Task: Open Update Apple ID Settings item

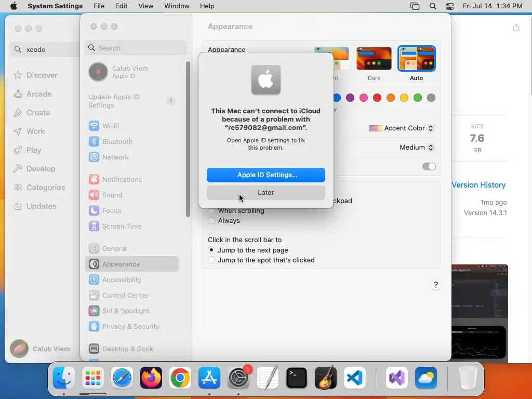Action: click(131, 101)
